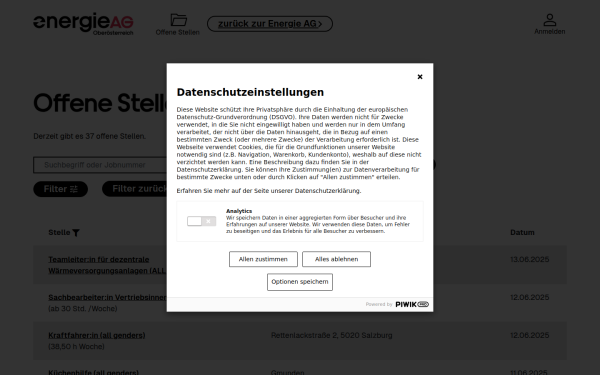Viewport: 600px width, 375px height.
Task: Toggle the Analytics switch
Action: pyautogui.click(x=201, y=221)
